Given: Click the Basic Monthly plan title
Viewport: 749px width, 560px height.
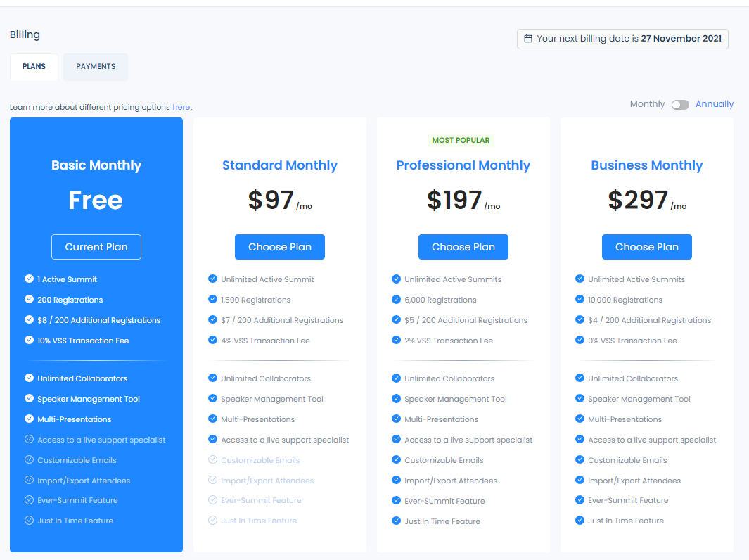Looking at the screenshot, I should pos(96,165).
